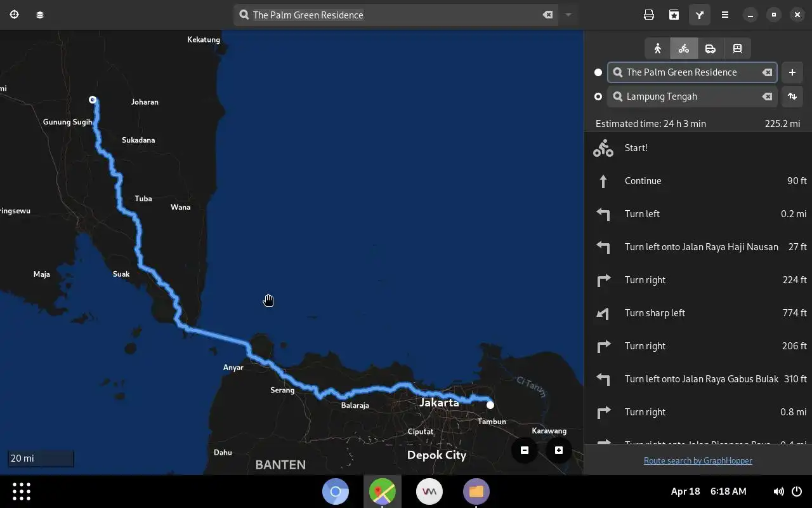Click the Kekatung map label
The image size is (812, 508).
pos(204,39)
